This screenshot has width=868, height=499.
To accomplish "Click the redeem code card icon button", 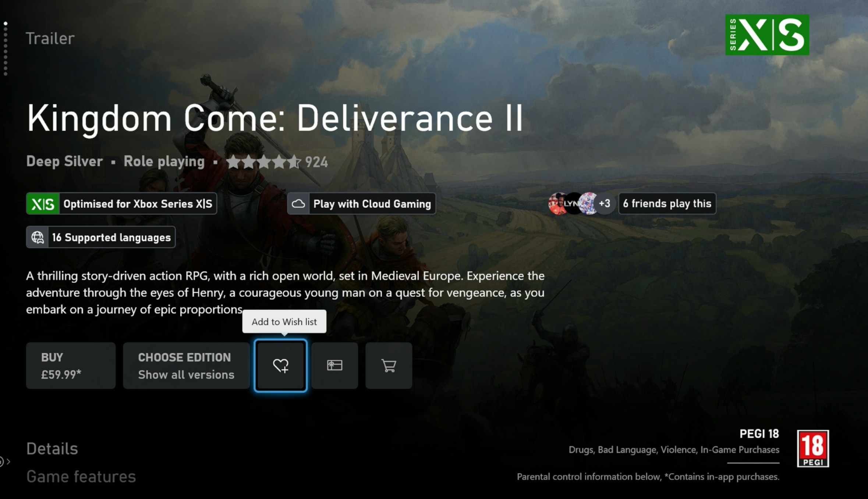I will (334, 366).
